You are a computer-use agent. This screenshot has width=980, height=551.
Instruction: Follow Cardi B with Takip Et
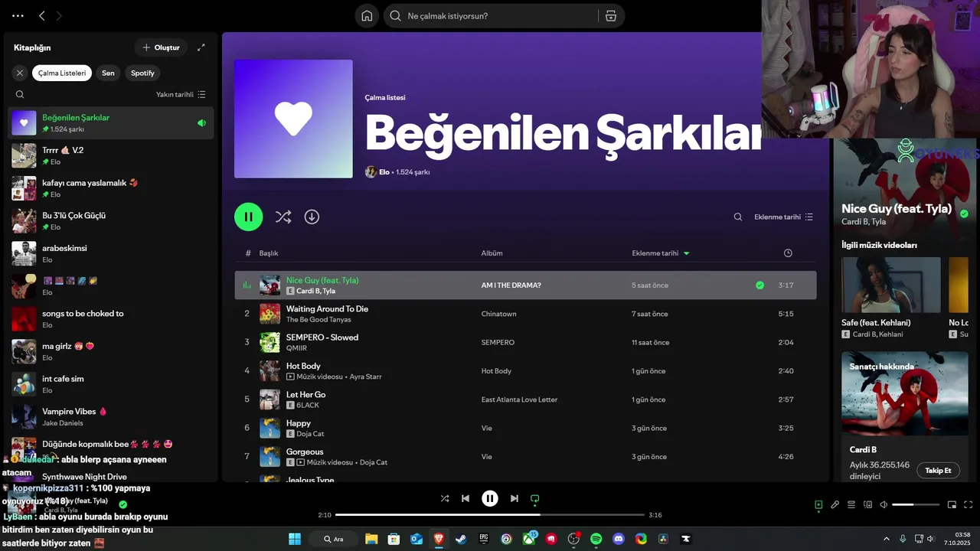click(938, 471)
